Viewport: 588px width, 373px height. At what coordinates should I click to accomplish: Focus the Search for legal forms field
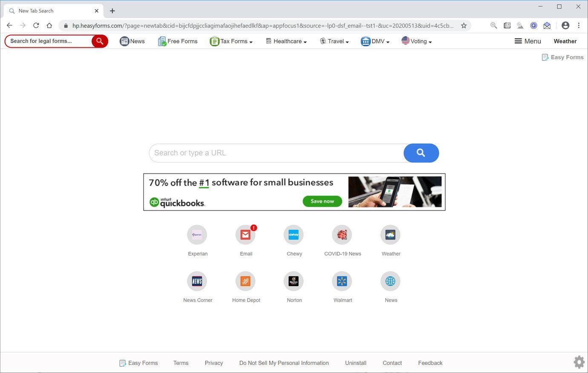tap(49, 41)
